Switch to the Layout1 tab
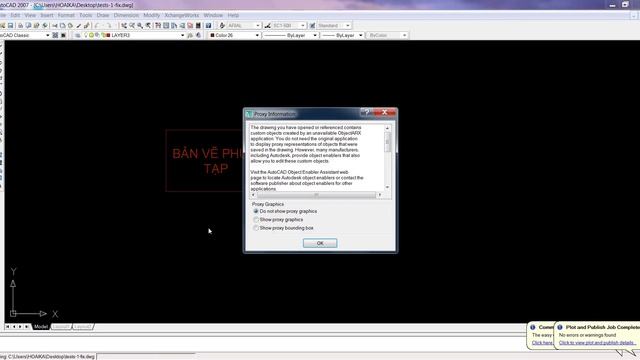Screen dimensions: 640x360 point(61,327)
